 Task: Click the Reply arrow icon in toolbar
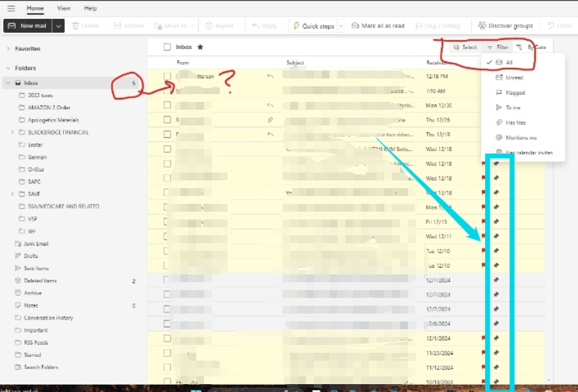256,25
